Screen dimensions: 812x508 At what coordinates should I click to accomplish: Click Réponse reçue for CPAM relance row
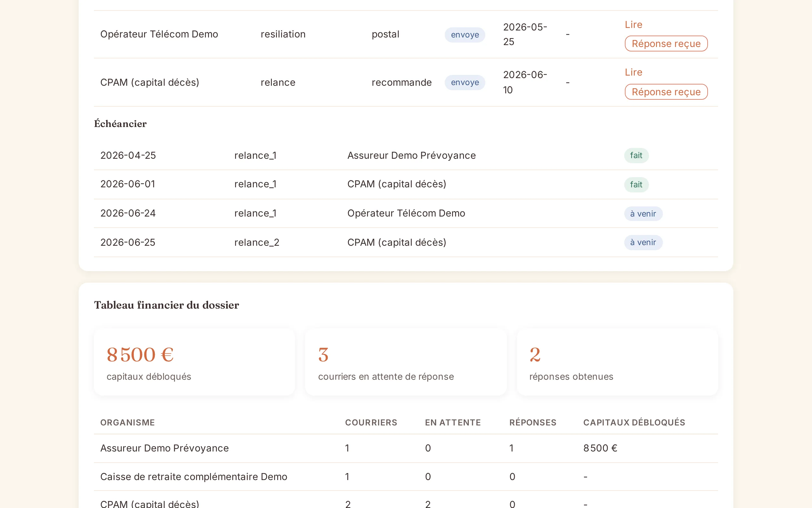[x=666, y=92]
